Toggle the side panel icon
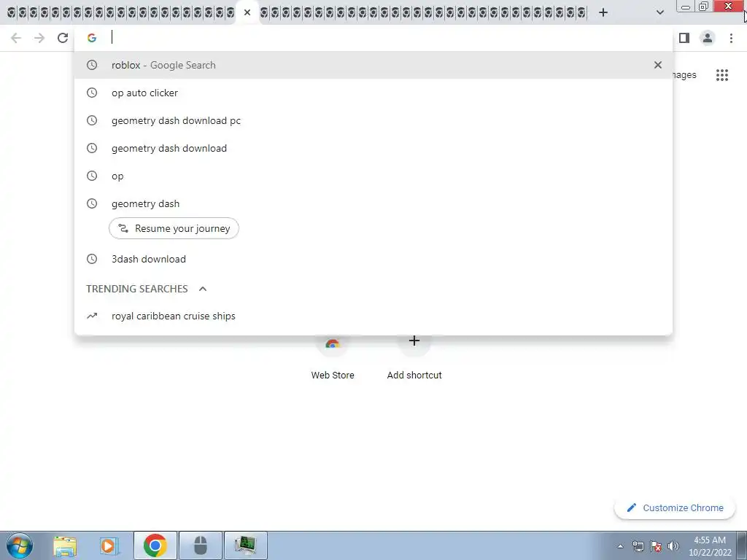Image resolution: width=747 pixels, height=560 pixels. [x=684, y=38]
